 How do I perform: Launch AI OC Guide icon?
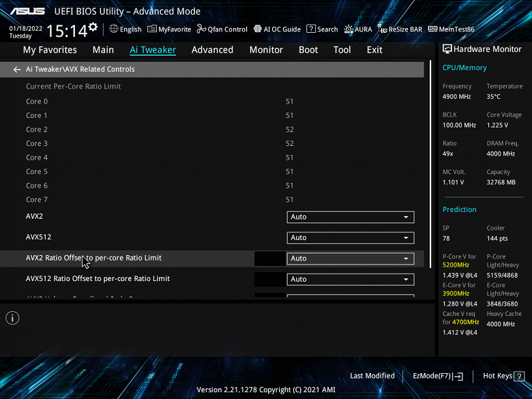258,29
